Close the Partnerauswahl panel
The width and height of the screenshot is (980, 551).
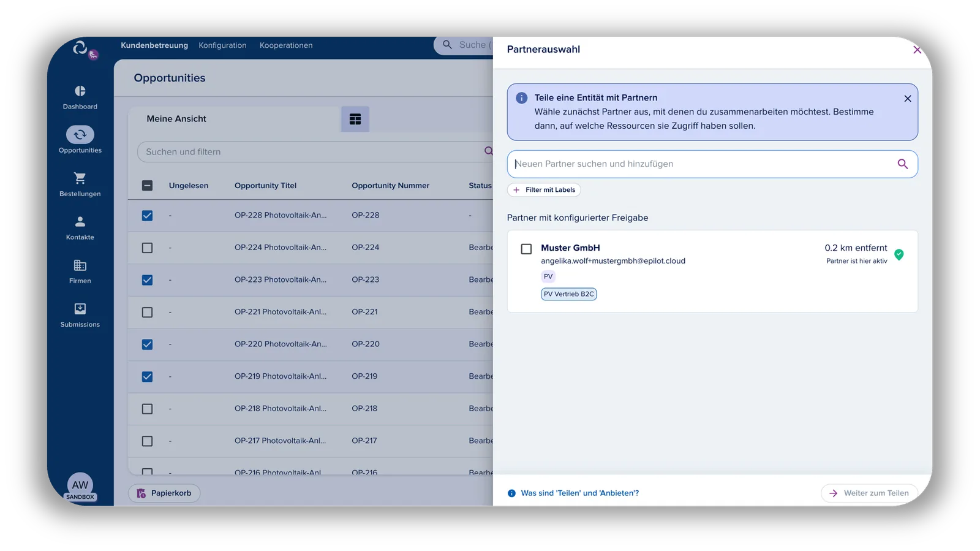tap(917, 50)
